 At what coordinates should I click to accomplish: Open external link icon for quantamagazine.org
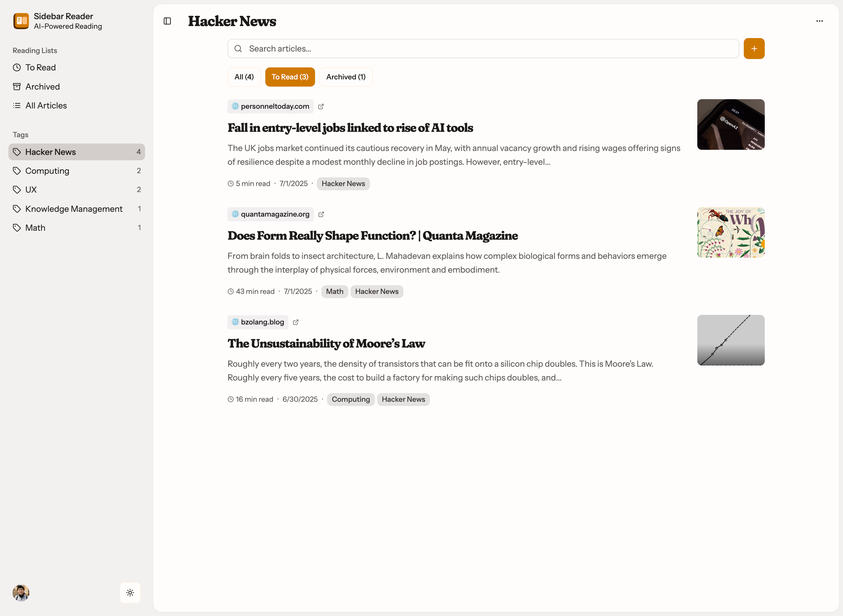point(321,215)
